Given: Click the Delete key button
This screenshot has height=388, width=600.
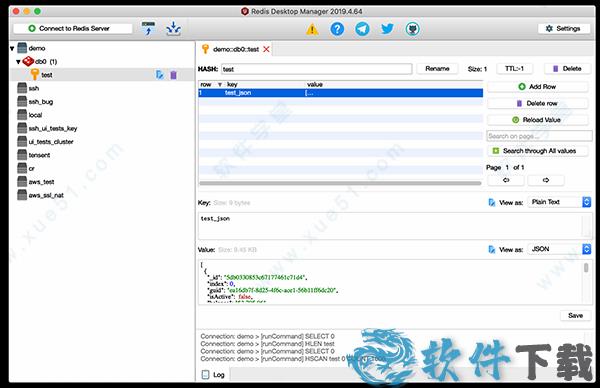Looking at the screenshot, I should pyautogui.click(x=567, y=68).
